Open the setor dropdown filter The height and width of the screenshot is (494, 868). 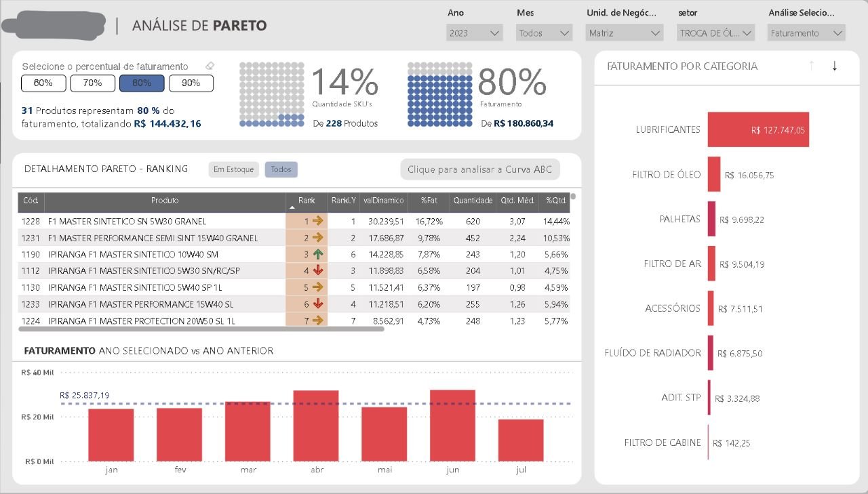pos(716,33)
